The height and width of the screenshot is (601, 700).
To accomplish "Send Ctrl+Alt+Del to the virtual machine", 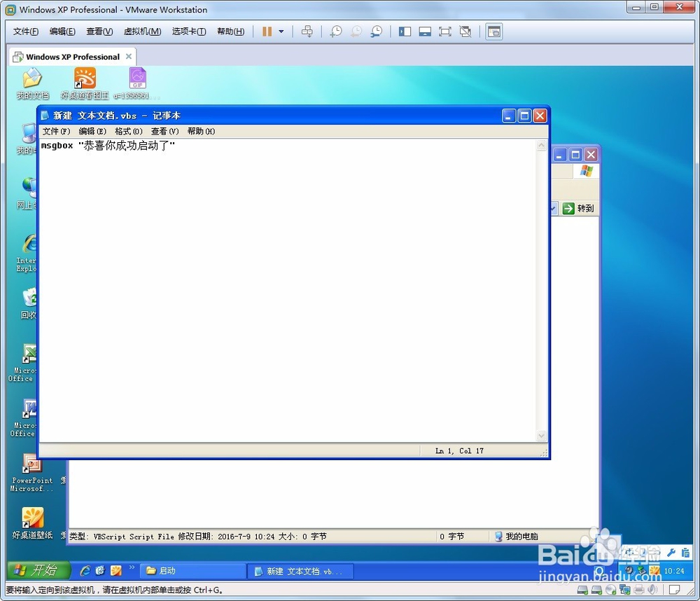I will [x=307, y=32].
